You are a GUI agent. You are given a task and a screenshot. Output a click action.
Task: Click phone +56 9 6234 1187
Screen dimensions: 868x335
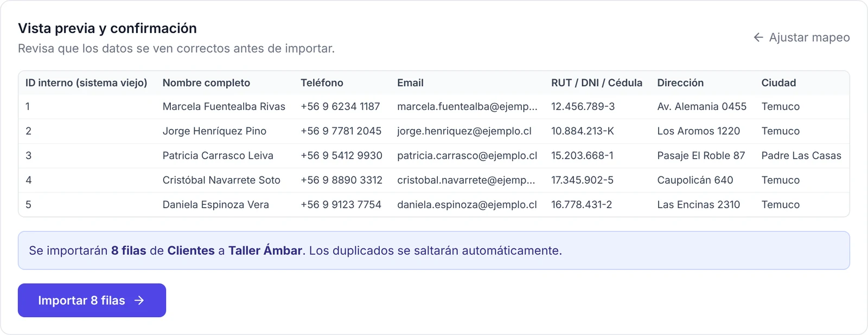pos(340,107)
